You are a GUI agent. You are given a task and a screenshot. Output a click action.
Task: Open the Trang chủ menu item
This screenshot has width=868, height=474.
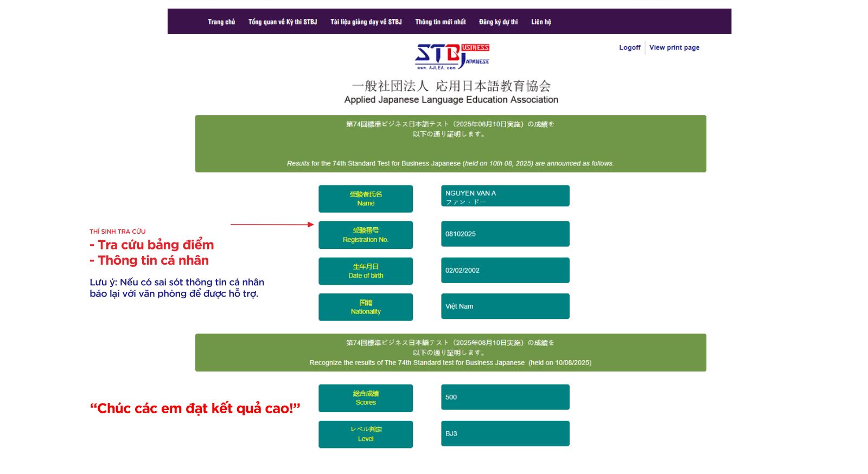pos(221,22)
